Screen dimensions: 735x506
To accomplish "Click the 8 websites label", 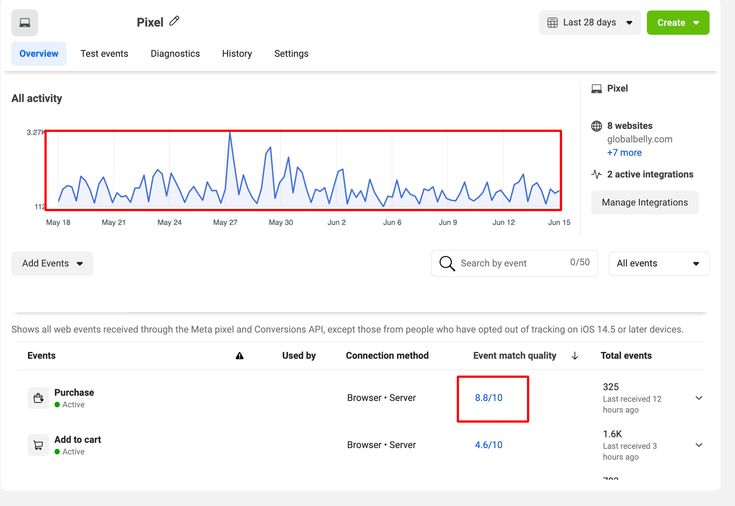I will 630,126.
